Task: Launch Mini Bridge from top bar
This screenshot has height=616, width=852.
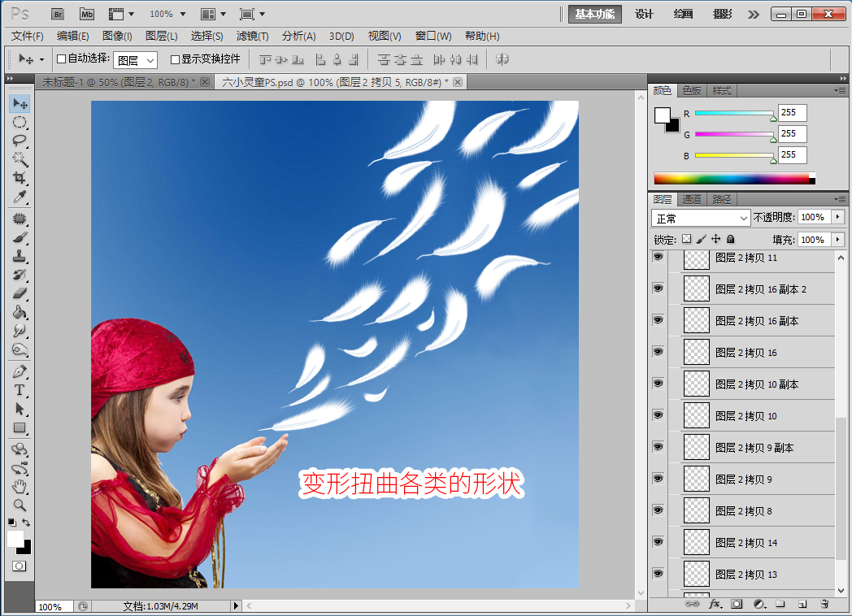Action: click(87, 15)
